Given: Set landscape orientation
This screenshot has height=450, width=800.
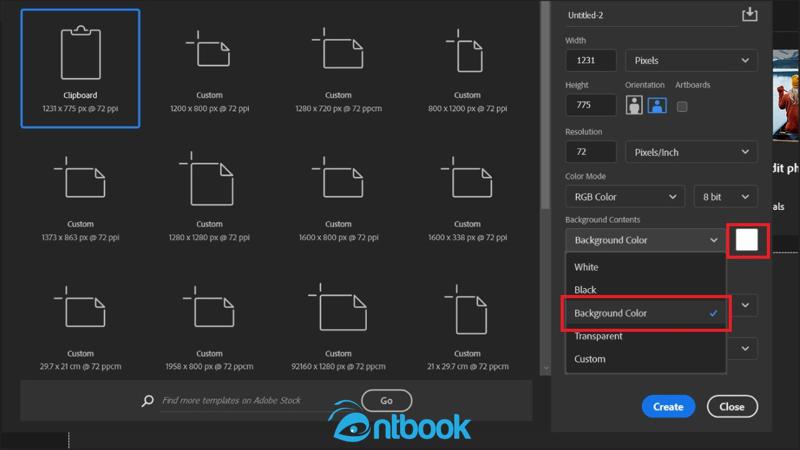Looking at the screenshot, I should [657, 106].
